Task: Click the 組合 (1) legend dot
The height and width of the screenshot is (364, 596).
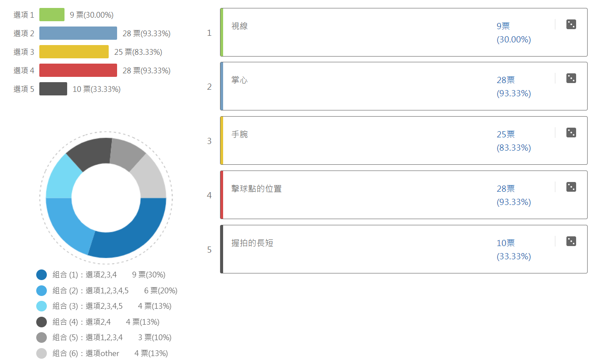Action: tap(42, 275)
